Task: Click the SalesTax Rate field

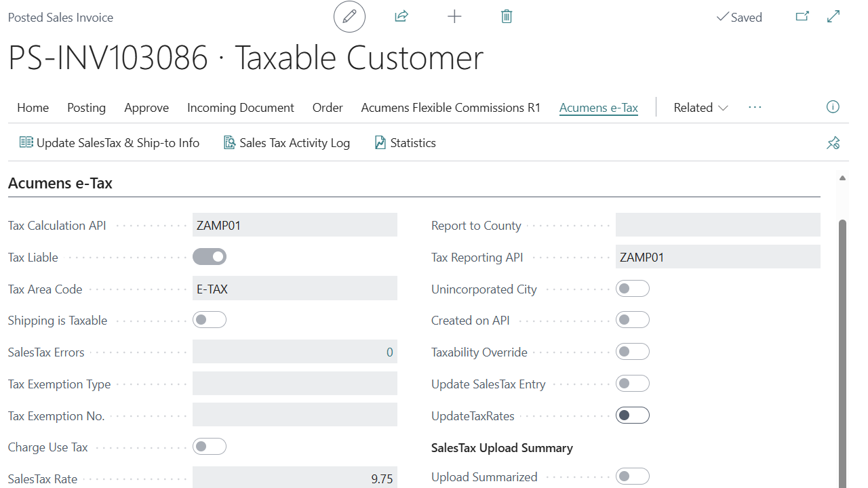Action: (295, 478)
